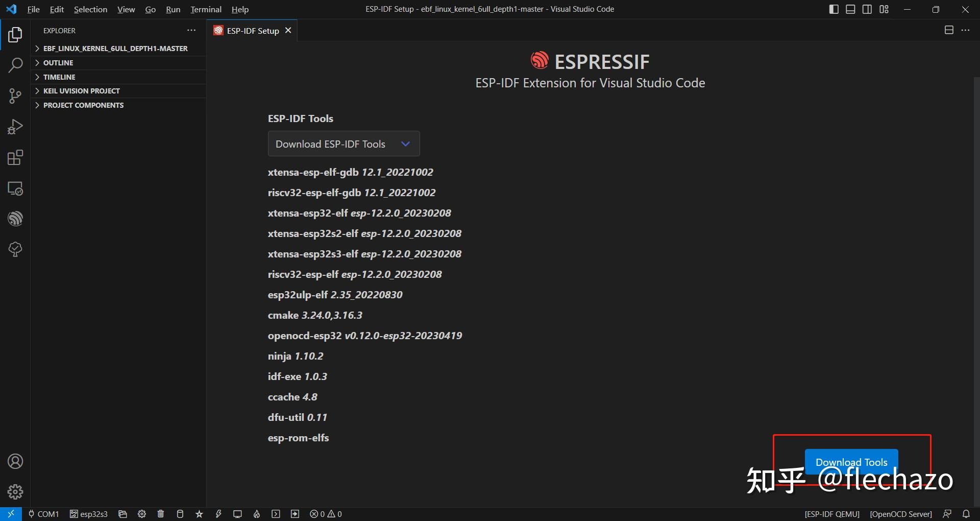Open the View menu

point(126,9)
